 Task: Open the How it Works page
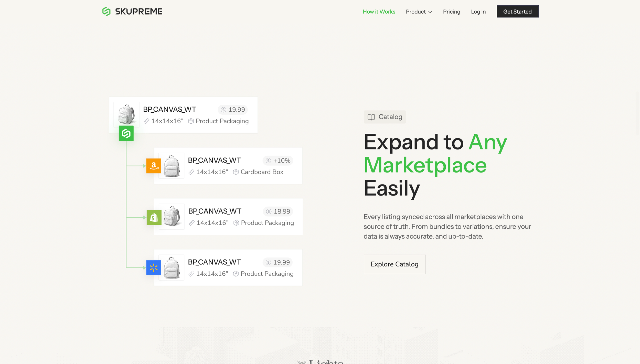tap(379, 12)
